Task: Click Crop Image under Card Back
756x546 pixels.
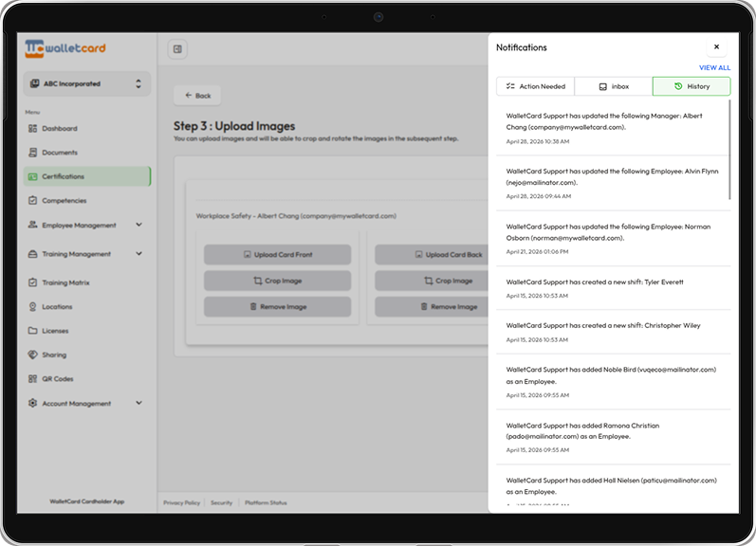Action: click(x=432, y=281)
